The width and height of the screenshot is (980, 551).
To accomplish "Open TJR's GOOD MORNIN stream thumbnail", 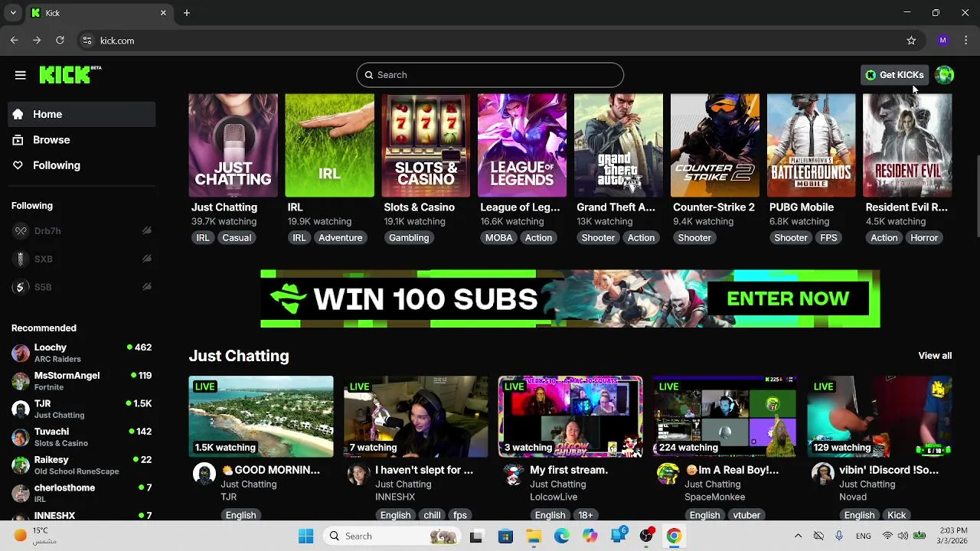I will (261, 416).
